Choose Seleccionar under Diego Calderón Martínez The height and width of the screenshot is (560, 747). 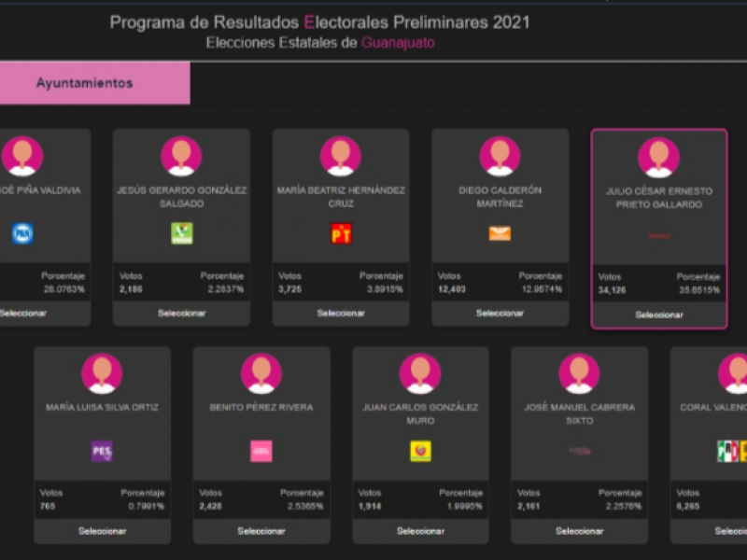500,314
